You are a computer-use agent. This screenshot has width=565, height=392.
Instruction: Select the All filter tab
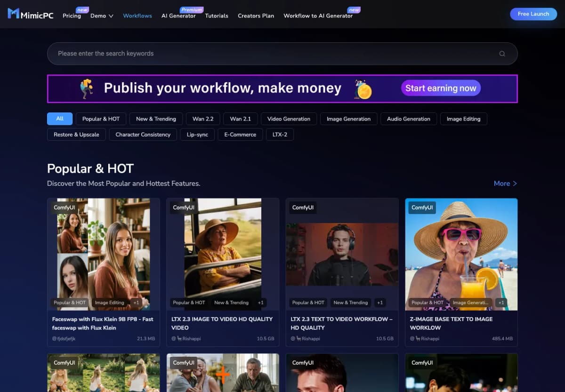(x=60, y=119)
